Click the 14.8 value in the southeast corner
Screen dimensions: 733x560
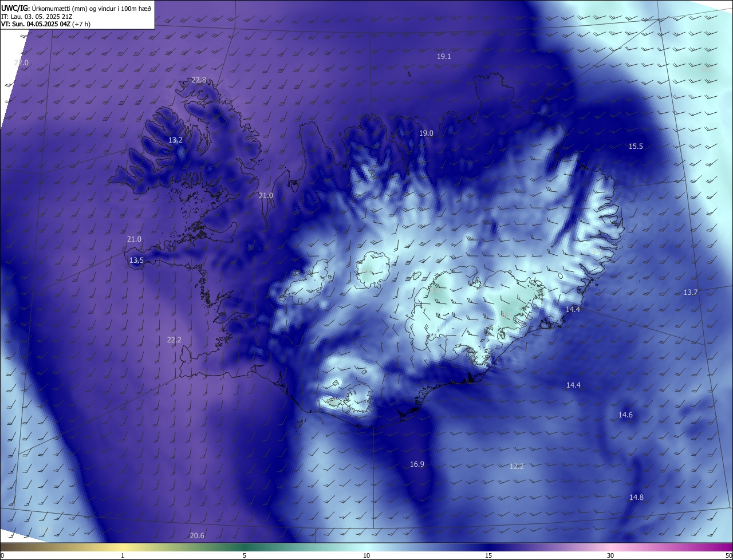pos(636,497)
